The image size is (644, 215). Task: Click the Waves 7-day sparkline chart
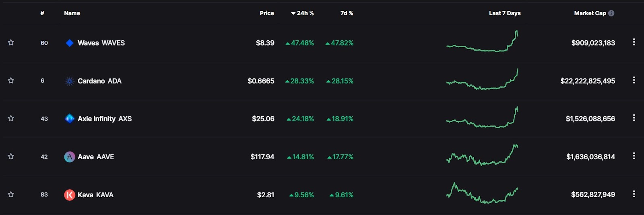point(482,42)
